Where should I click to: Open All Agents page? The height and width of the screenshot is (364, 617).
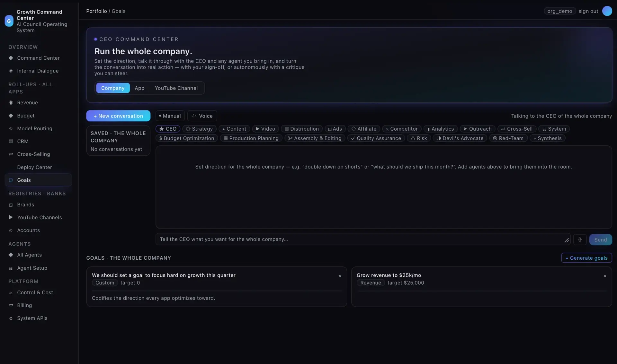pos(38,255)
